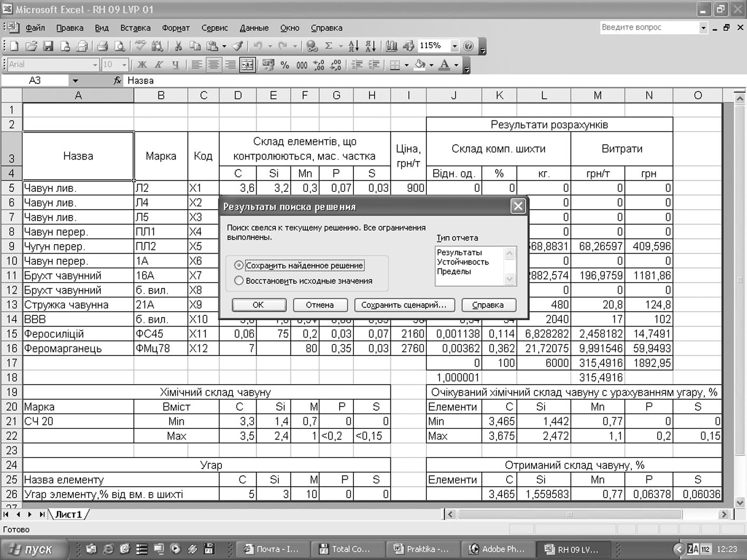Open the Формат menu
The image size is (747, 560).
[x=176, y=28]
